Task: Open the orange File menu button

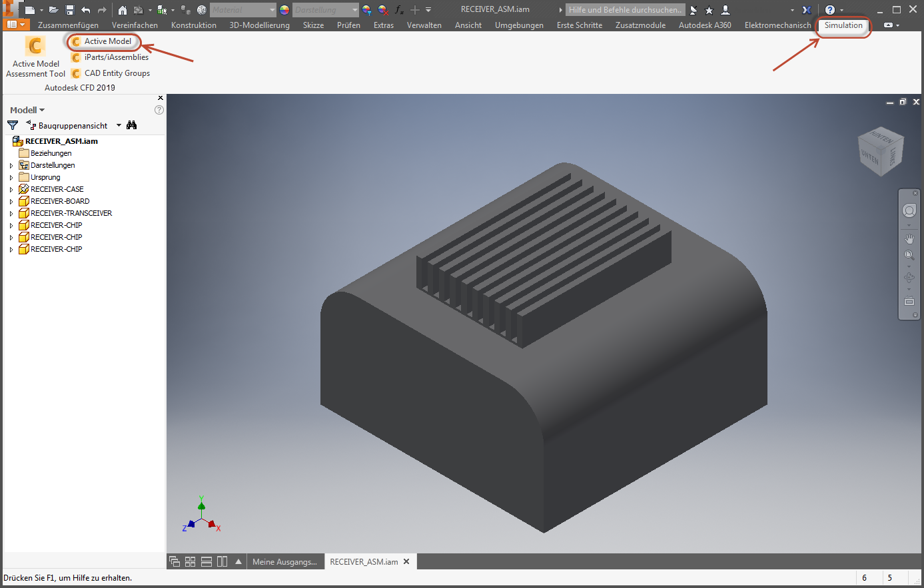Action: (x=17, y=25)
